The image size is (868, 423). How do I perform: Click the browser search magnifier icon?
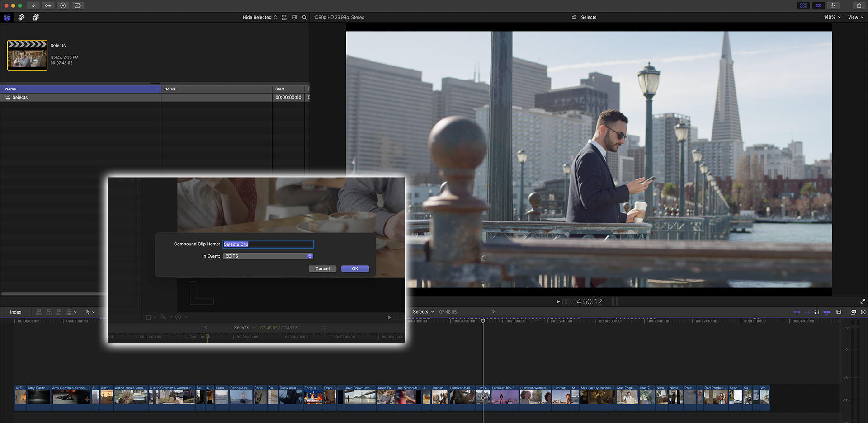click(x=304, y=17)
